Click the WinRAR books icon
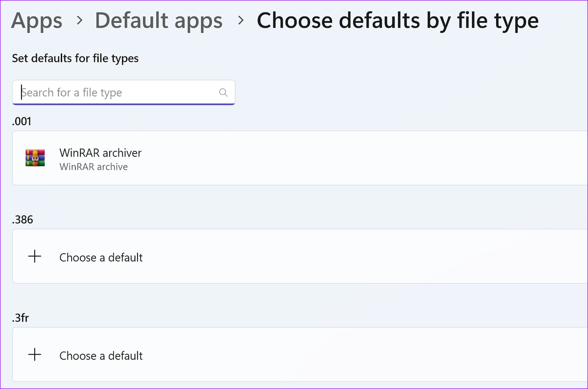 [x=35, y=158]
